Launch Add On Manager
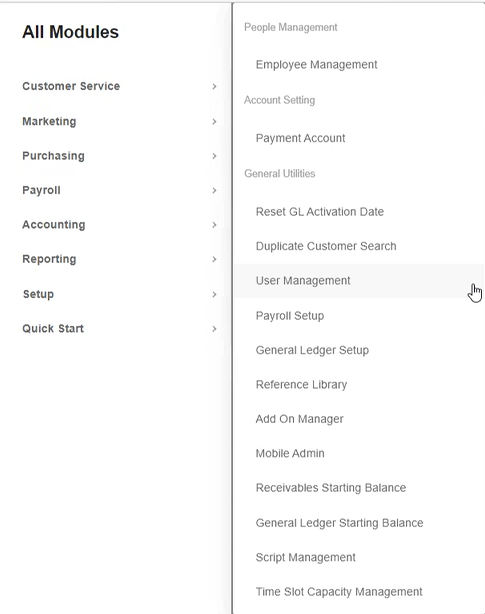The height and width of the screenshot is (614, 485). tap(299, 419)
